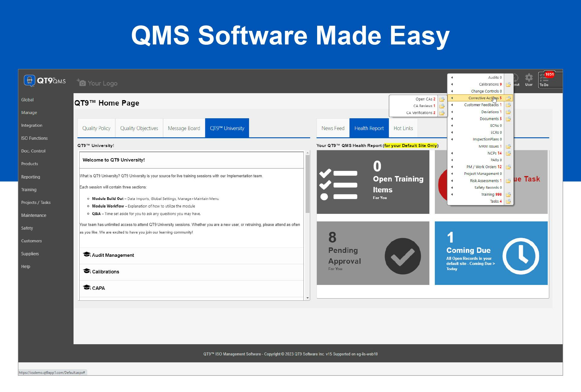Open the 0 Open Training Items tile
Image resolution: width=581 pixels, height=392 pixels.
pos(373,182)
